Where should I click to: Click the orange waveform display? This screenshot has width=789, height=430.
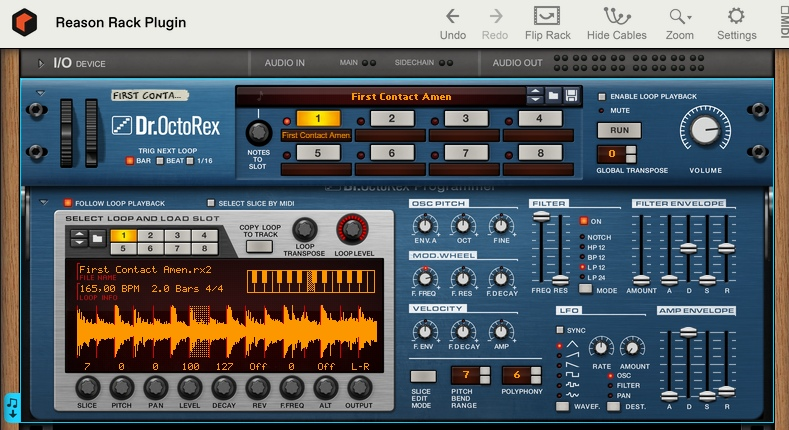click(226, 332)
